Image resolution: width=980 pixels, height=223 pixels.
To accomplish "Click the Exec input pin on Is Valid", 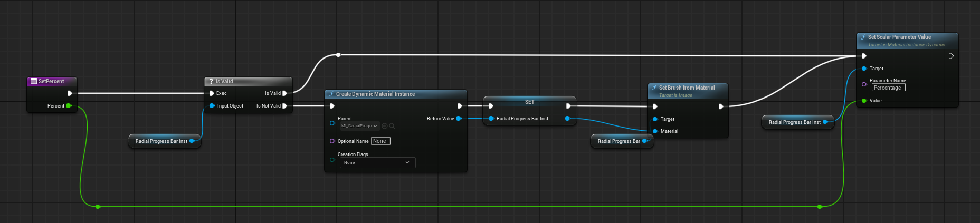I will point(212,93).
